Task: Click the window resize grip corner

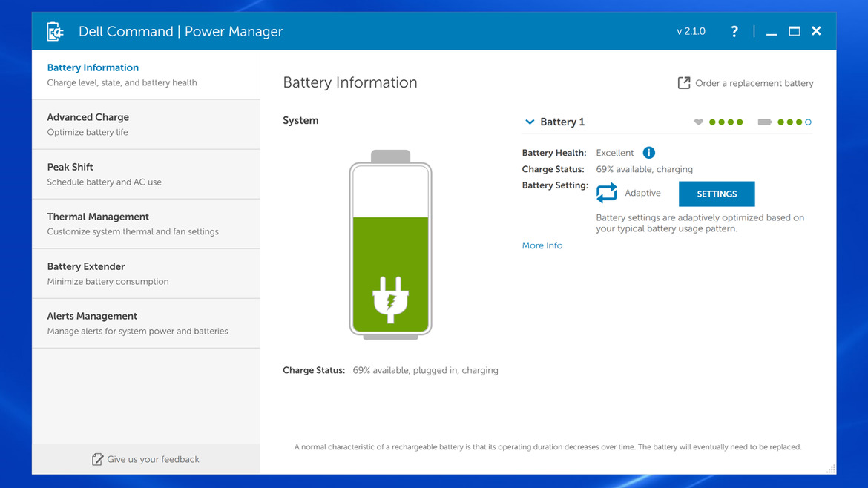Action: coord(830,469)
